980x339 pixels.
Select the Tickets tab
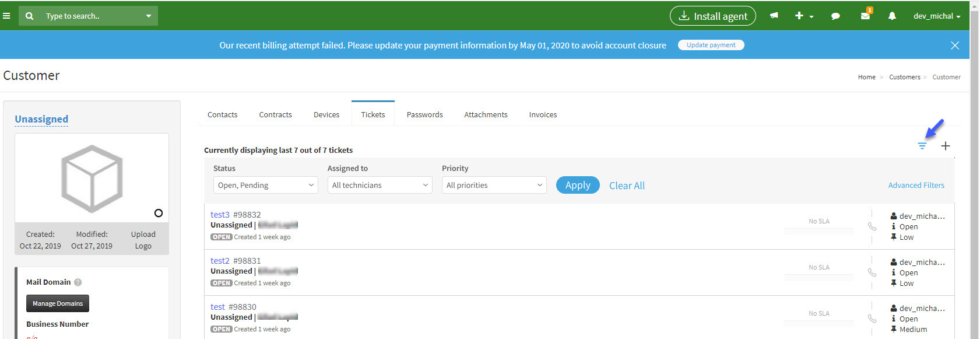tap(373, 114)
